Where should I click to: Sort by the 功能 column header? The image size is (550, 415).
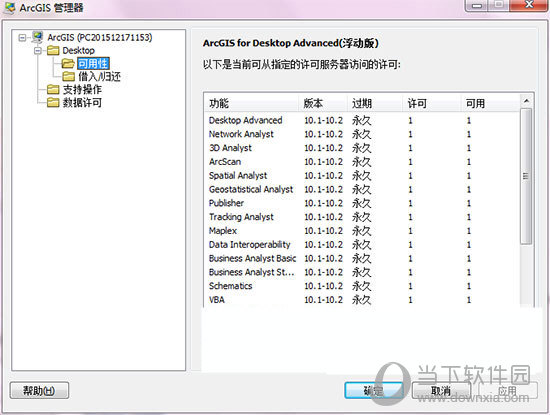point(251,103)
